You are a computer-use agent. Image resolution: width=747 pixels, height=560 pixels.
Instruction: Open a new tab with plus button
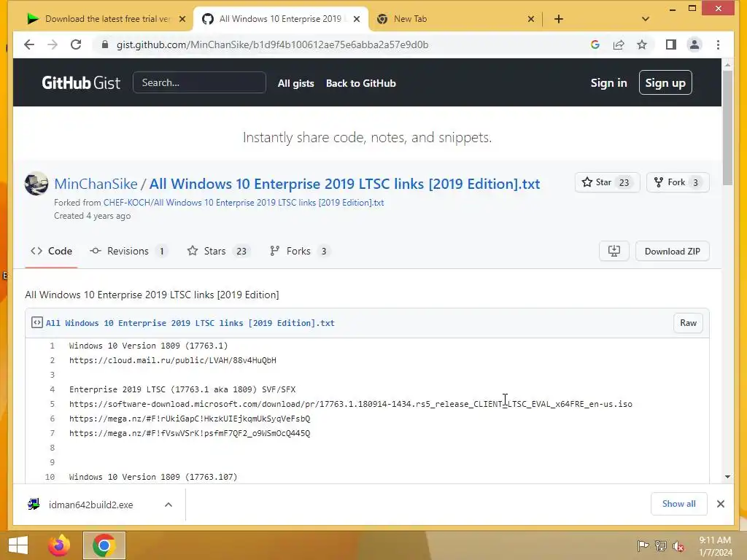coord(559,19)
